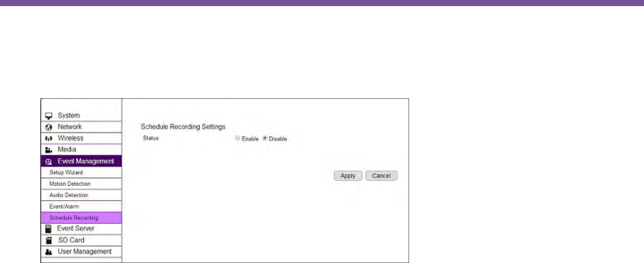Click the Schedule Recording Settings heading
Screen dimensions: 644x263
click(x=183, y=127)
